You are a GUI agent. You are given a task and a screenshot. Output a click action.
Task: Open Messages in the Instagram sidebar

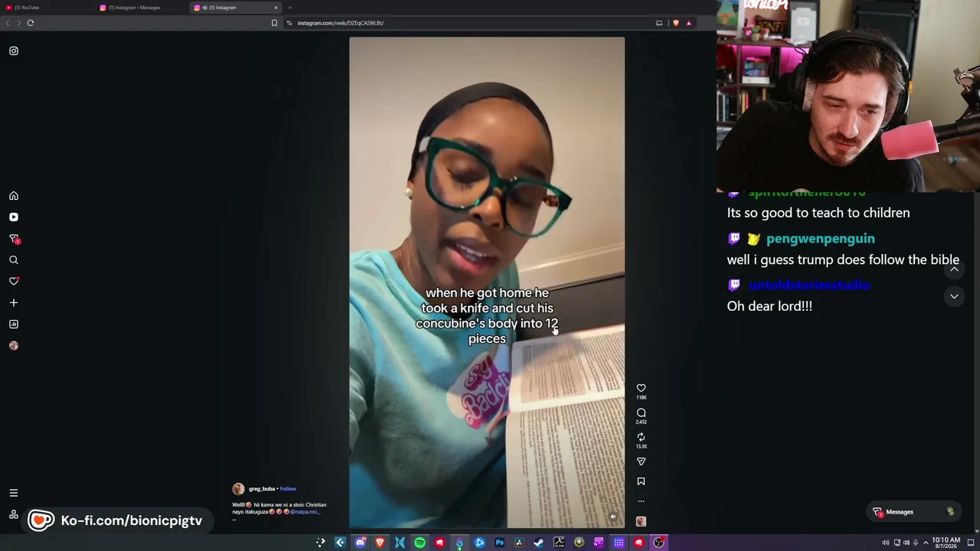pyautogui.click(x=14, y=239)
